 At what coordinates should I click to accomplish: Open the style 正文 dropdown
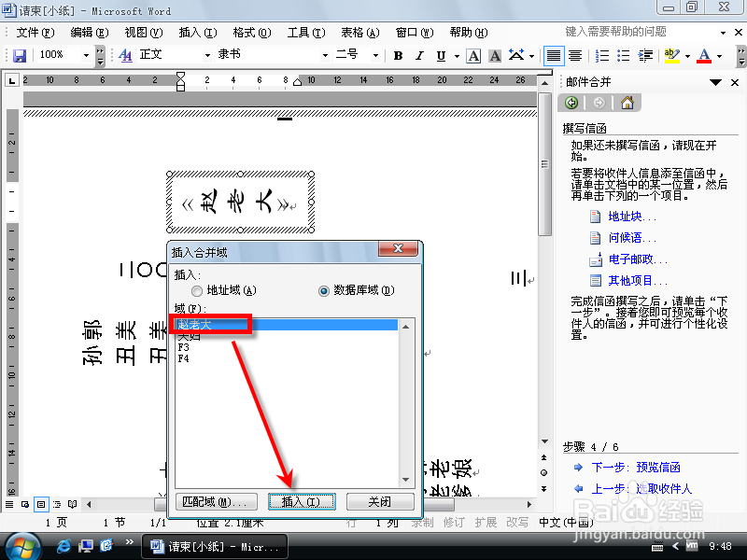coord(207,55)
